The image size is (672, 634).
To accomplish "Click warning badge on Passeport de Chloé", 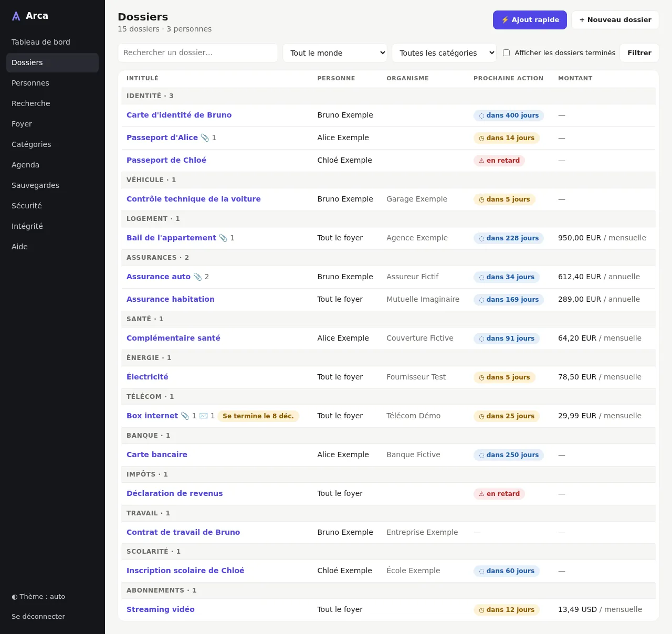I will click(499, 161).
